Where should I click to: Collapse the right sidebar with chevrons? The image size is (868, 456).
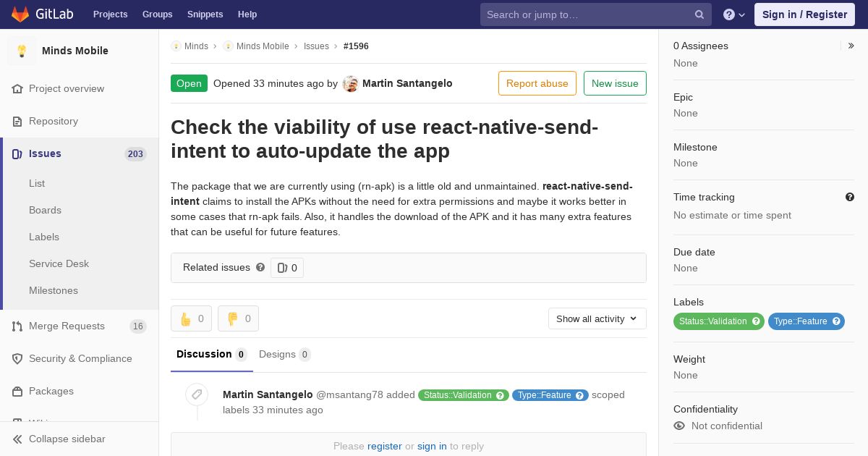851,46
